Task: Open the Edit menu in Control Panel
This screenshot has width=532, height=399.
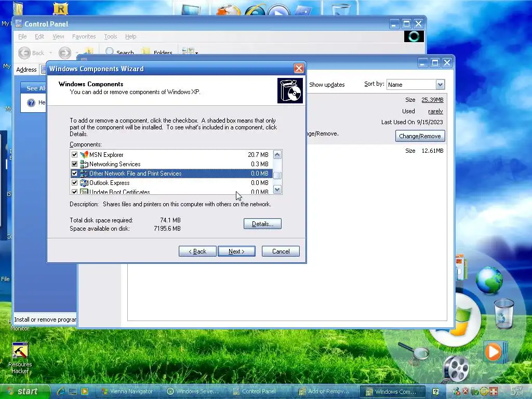Action: (39, 36)
